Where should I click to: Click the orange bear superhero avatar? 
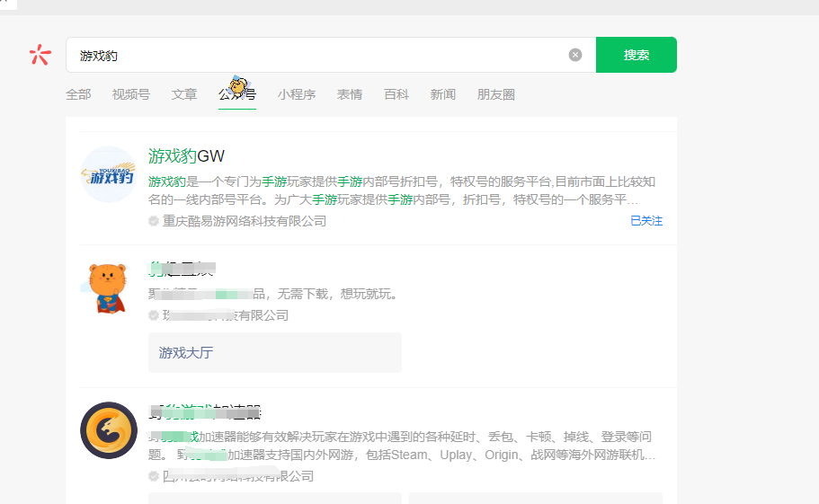[108, 288]
